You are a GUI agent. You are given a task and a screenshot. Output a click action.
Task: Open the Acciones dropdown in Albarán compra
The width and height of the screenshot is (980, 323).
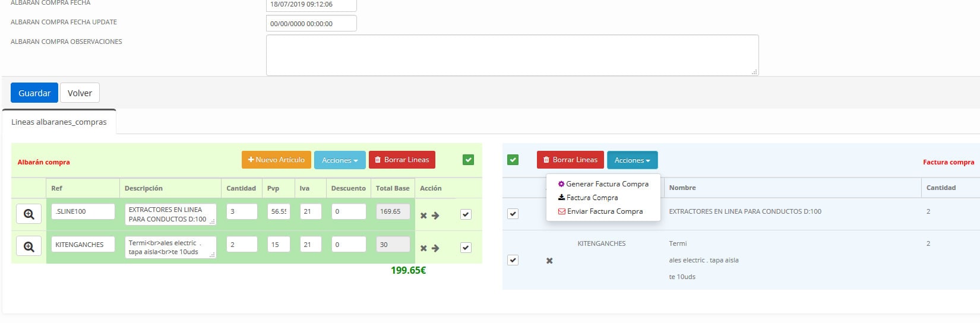340,160
